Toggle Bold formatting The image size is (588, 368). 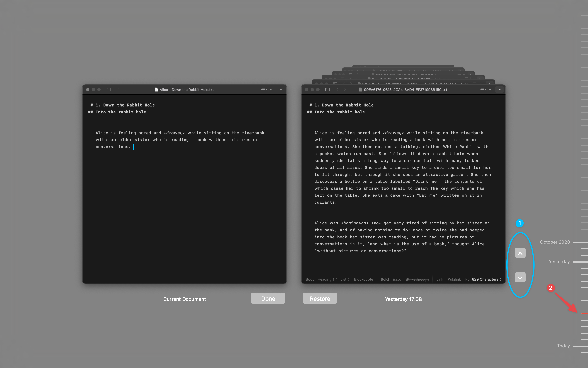pos(384,279)
